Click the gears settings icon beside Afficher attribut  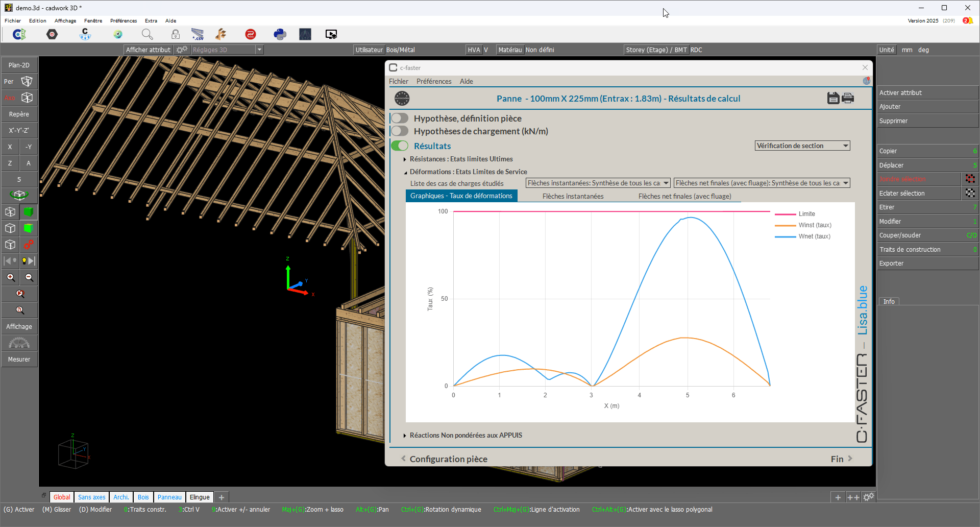tap(182, 50)
